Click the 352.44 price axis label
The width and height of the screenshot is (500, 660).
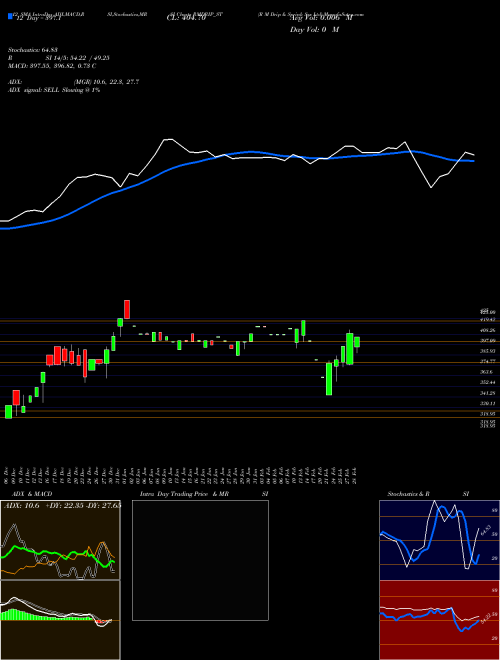[488, 382]
